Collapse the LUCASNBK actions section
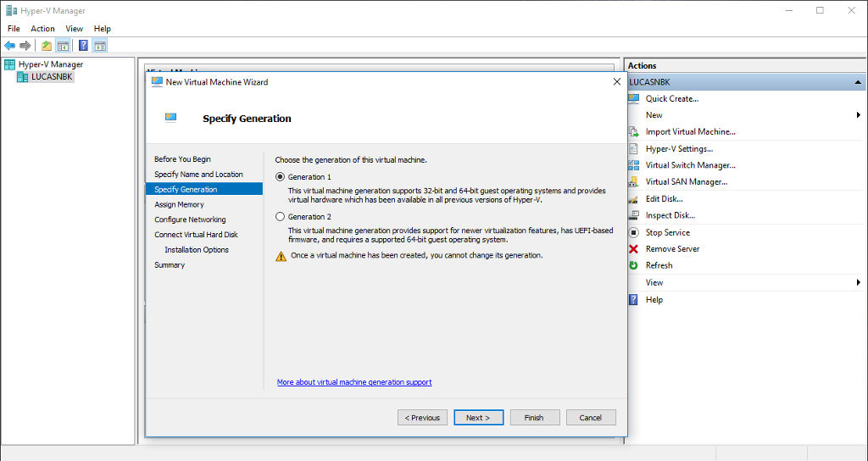The image size is (868, 461). tap(858, 82)
